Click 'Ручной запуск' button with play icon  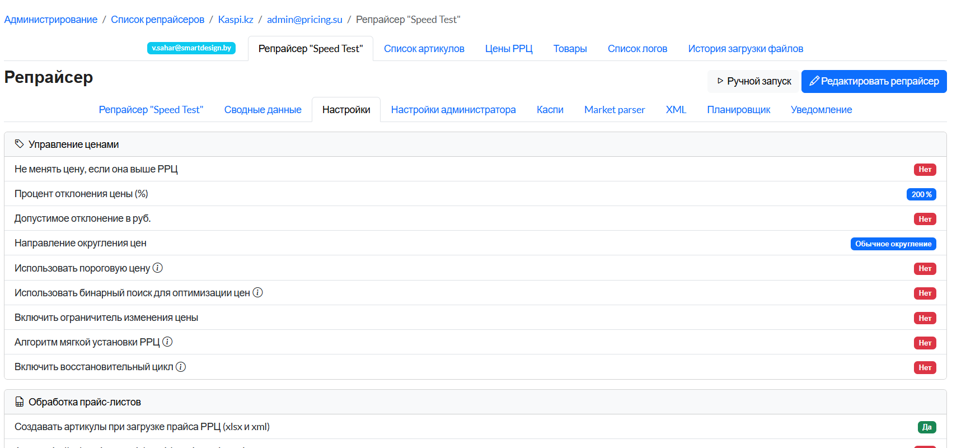click(x=753, y=81)
